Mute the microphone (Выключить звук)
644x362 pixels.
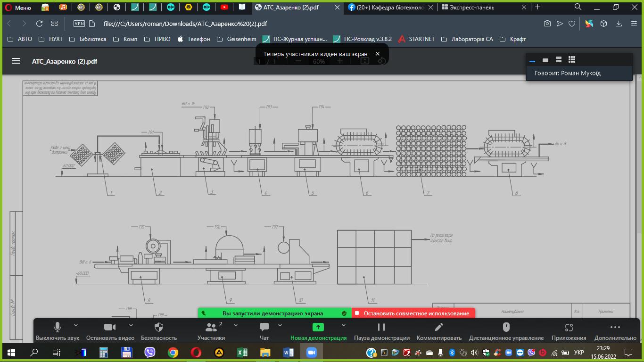pyautogui.click(x=58, y=327)
